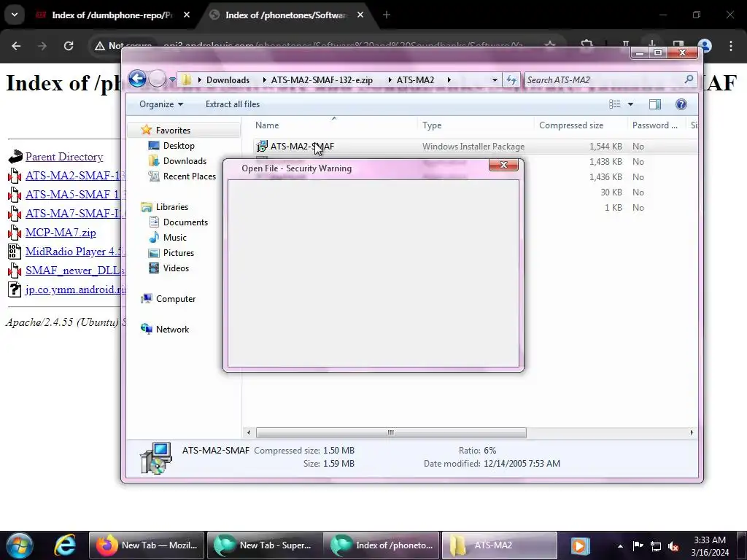Select the ATS-MA2-SMAF installer file
This screenshot has width=747, height=560.
tap(302, 146)
